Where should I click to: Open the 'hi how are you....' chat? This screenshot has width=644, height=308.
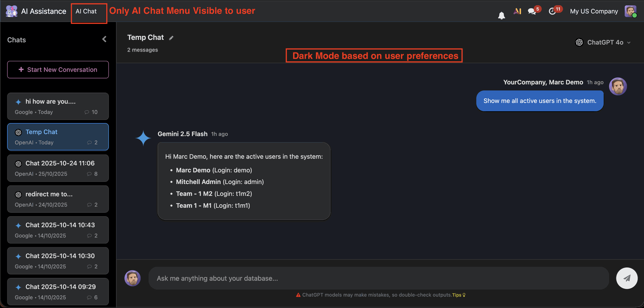[58, 106]
